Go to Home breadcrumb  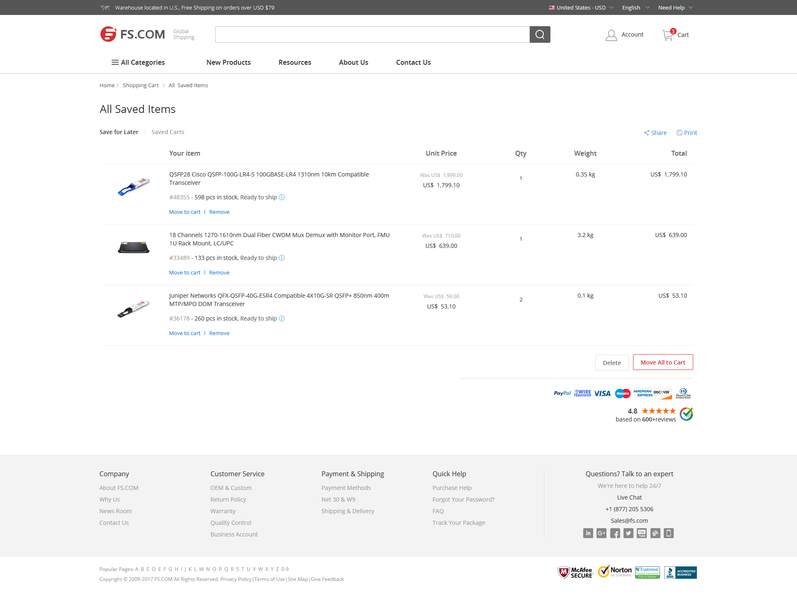107,85
